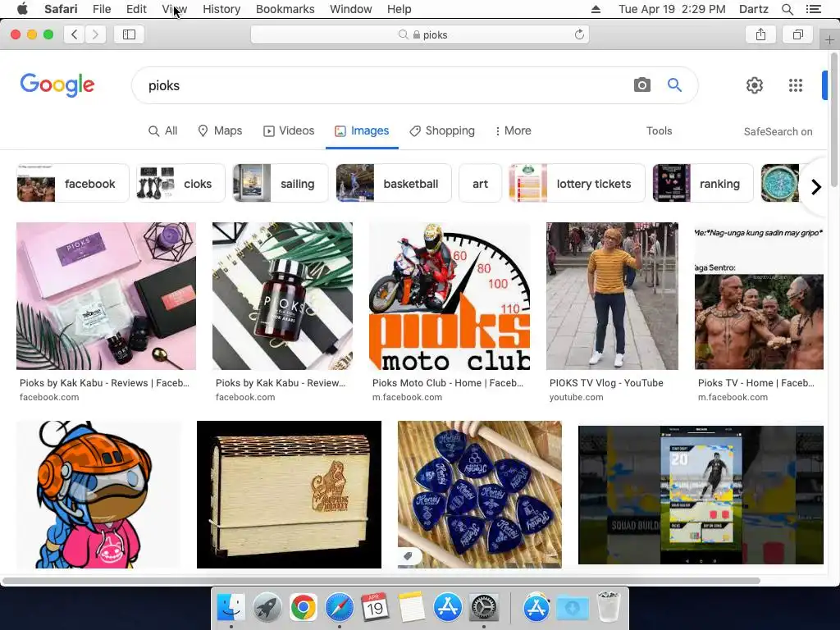Open System Preferences from the Dock
840x630 pixels.
coord(484,608)
